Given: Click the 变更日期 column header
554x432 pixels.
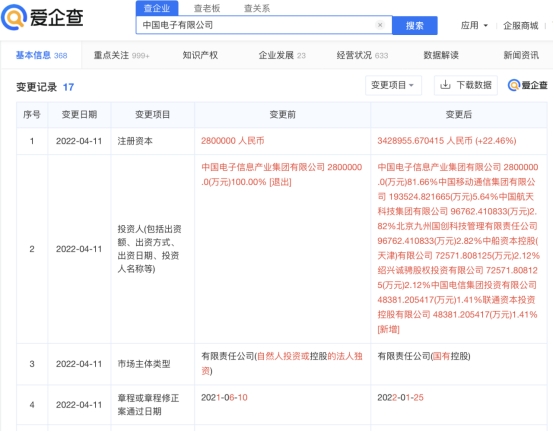Looking at the screenshot, I should pyautogui.click(x=79, y=114).
